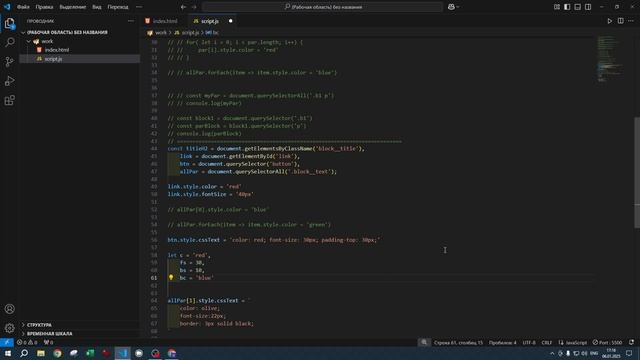
Task: Open Windows taskbar search
Action: point(24,353)
